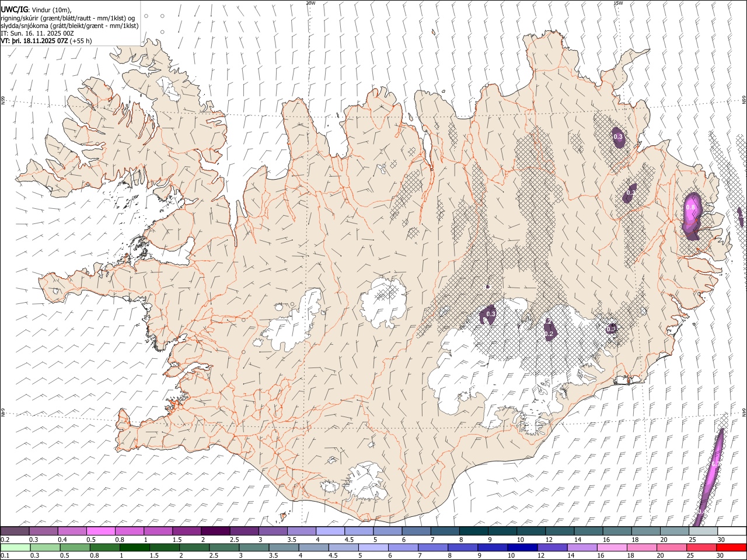The width and height of the screenshot is (747, 560).
Task: Click the northernmost '0.3' snowfall value on the map
Action: coord(618,137)
